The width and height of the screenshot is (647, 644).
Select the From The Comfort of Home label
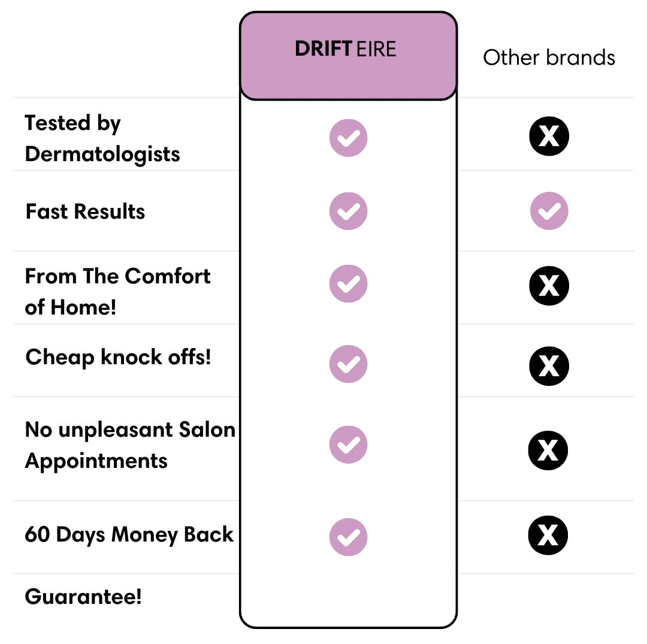tap(117, 291)
